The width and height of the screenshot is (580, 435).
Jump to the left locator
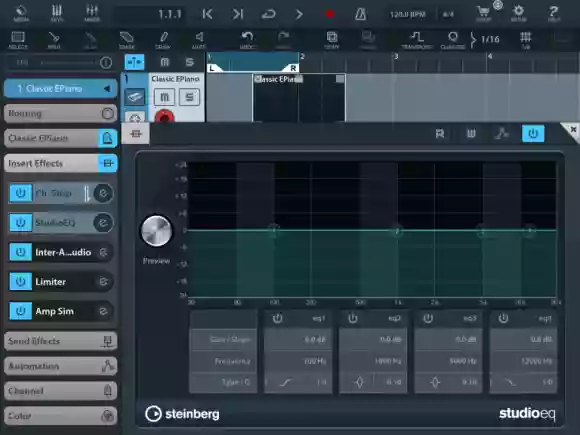point(208,14)
